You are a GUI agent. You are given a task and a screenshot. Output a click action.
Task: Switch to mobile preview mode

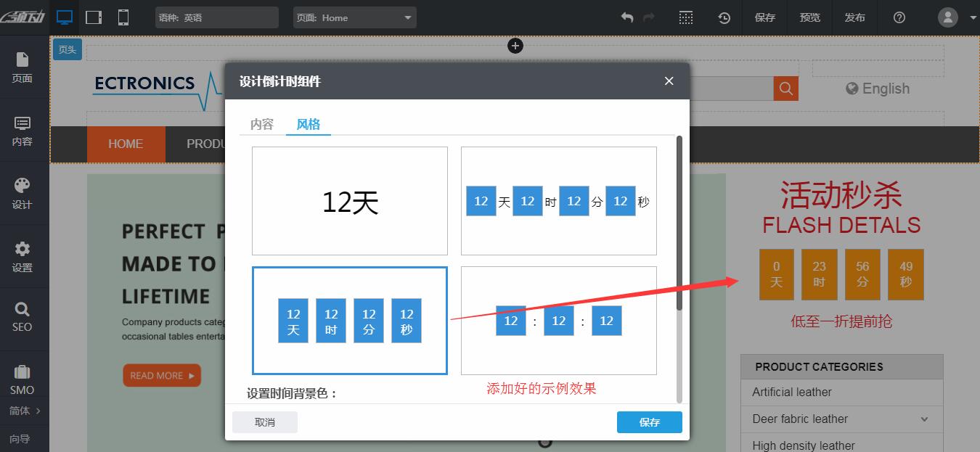123,17
